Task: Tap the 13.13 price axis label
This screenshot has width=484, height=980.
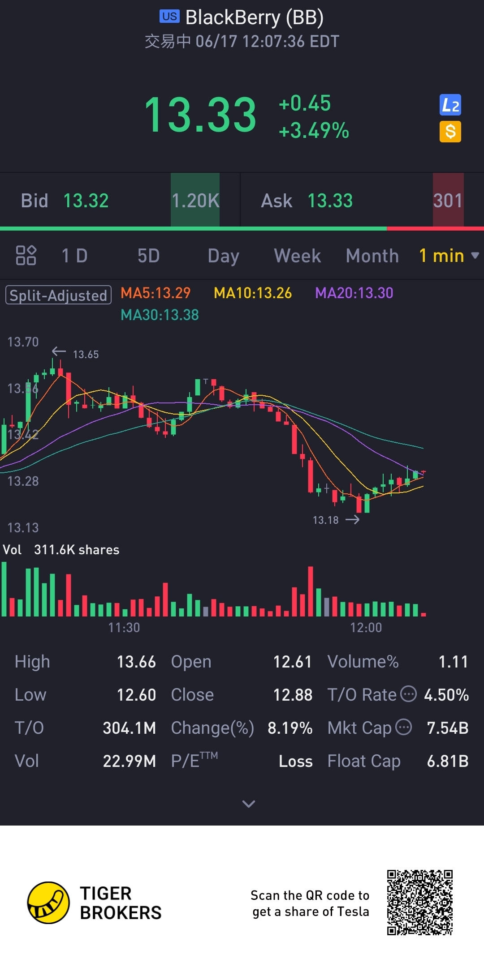Action: tap(23, 528)
